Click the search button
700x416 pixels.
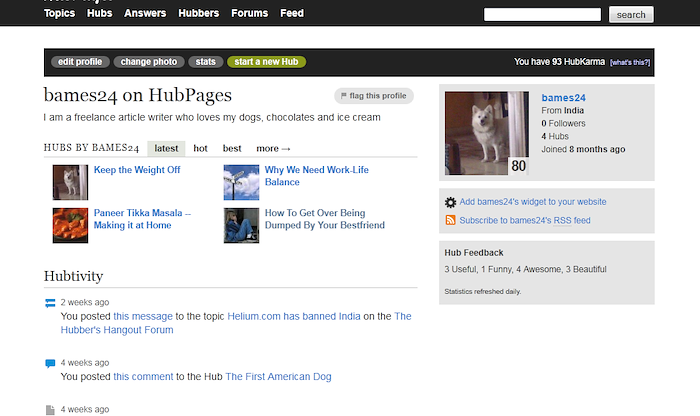pos(631,15)
